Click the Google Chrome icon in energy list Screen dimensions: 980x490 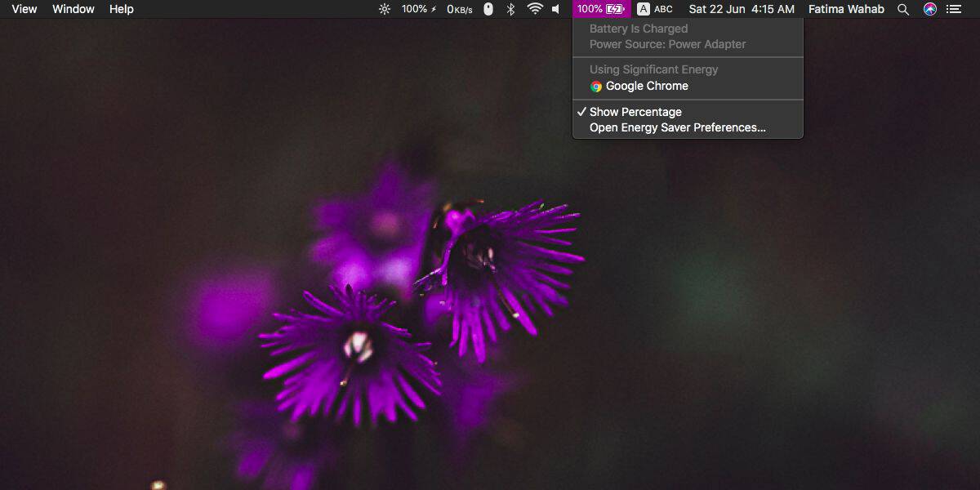pos(596,87)
